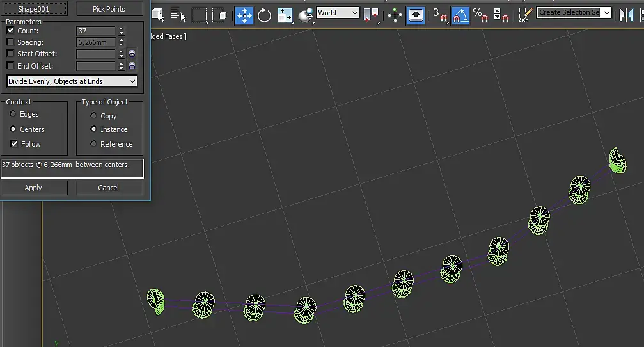This screenshot has width=644, height=347.
Task: Enable the Percent Snap toggle icon
Action: pyautogui.click(x=480, y=15)
